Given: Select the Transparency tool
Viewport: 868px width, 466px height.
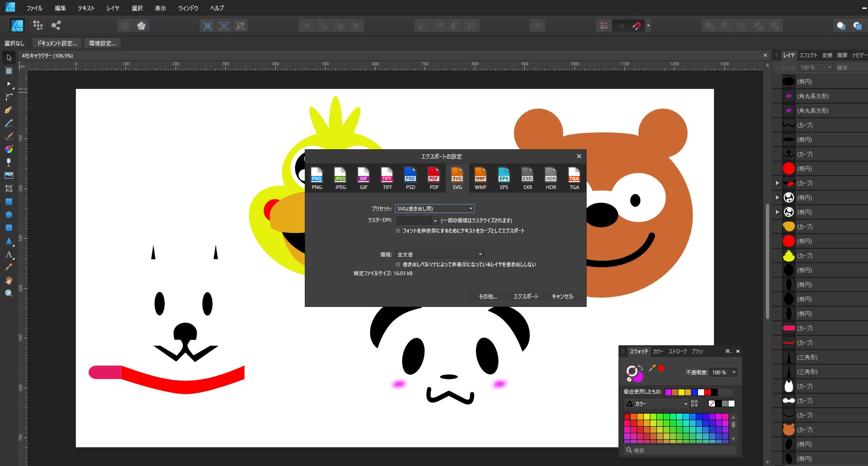Looking at the screenshot, I should [9, 162].
